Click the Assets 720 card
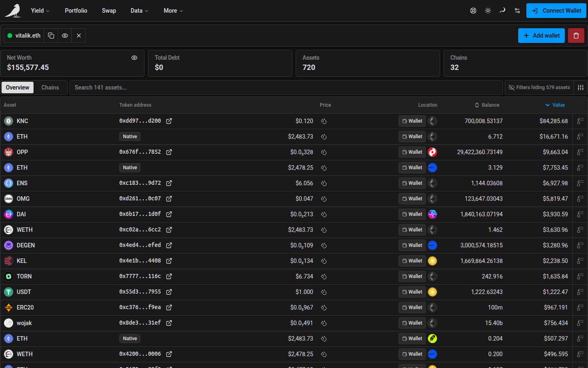The height and width of the screenshot is (368, 588). pos(368,63)
